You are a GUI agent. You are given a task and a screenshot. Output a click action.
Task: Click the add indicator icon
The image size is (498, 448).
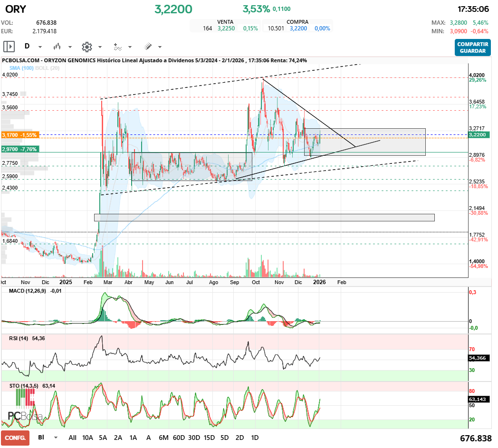pos(118,47)
